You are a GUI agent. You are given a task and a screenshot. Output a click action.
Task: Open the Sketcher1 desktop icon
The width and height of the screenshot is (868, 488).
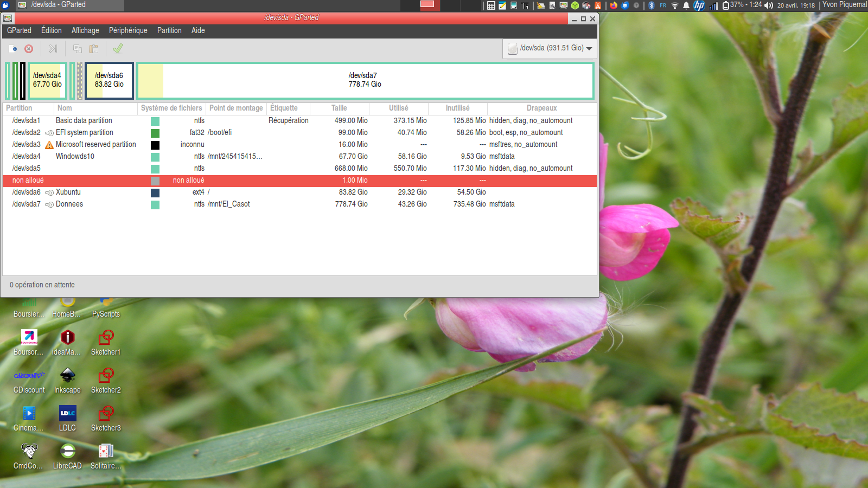(x=106, y=343)
